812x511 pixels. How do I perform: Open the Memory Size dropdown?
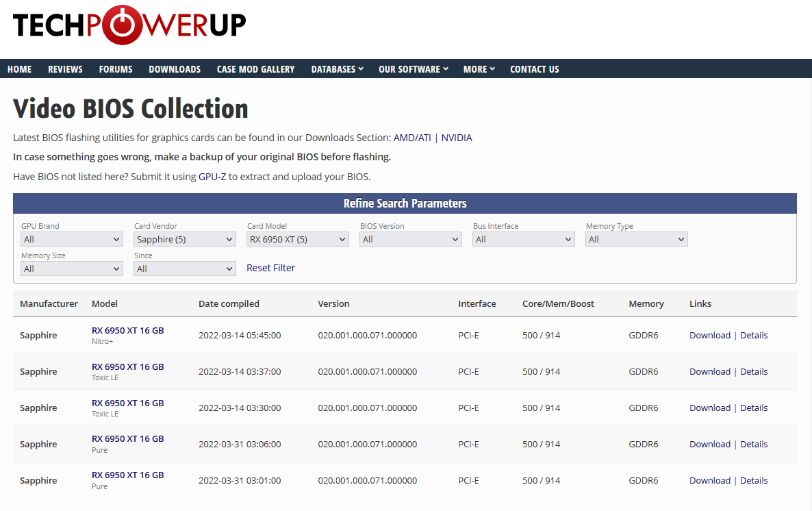click(71, 269)
